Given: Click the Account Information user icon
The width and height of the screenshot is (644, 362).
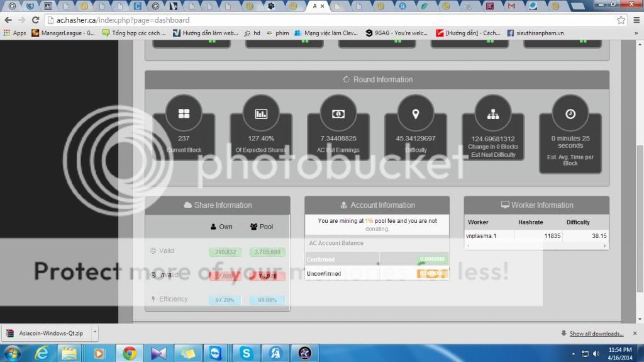Looking at the screenshot, I should (x=344, y=205).
